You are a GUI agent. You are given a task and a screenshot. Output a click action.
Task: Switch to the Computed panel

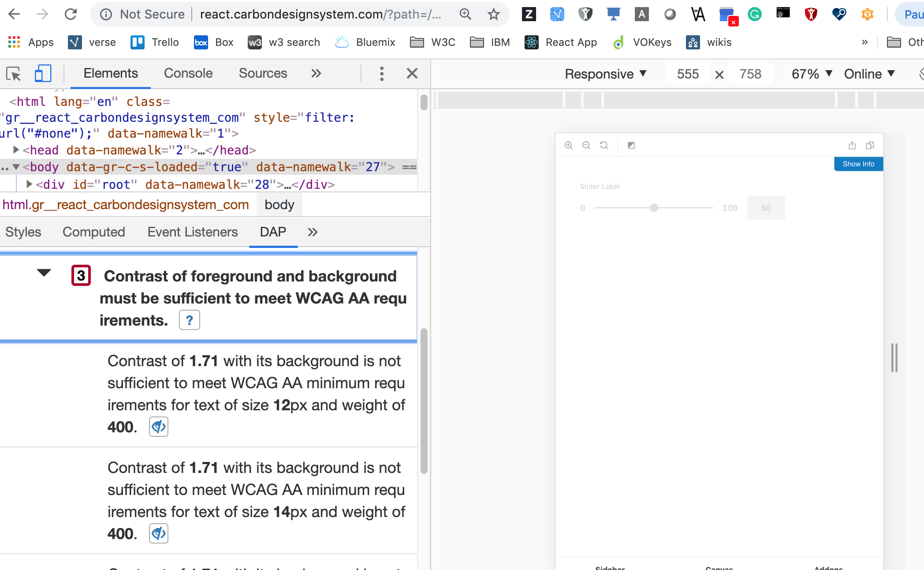93,232
